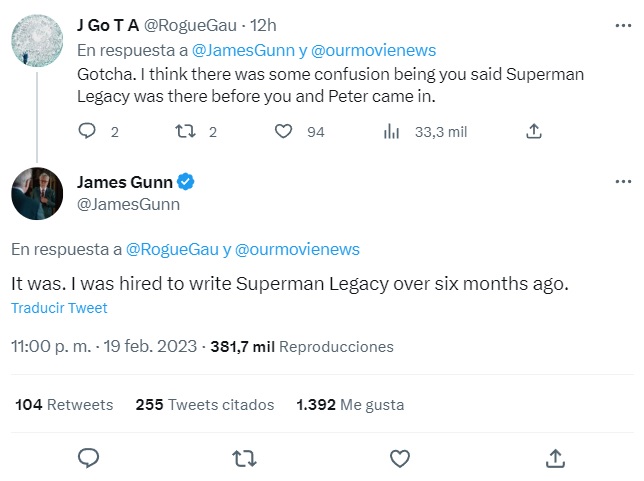
Task: Click the Traducir Tweet link
Action: coord(59,308)
